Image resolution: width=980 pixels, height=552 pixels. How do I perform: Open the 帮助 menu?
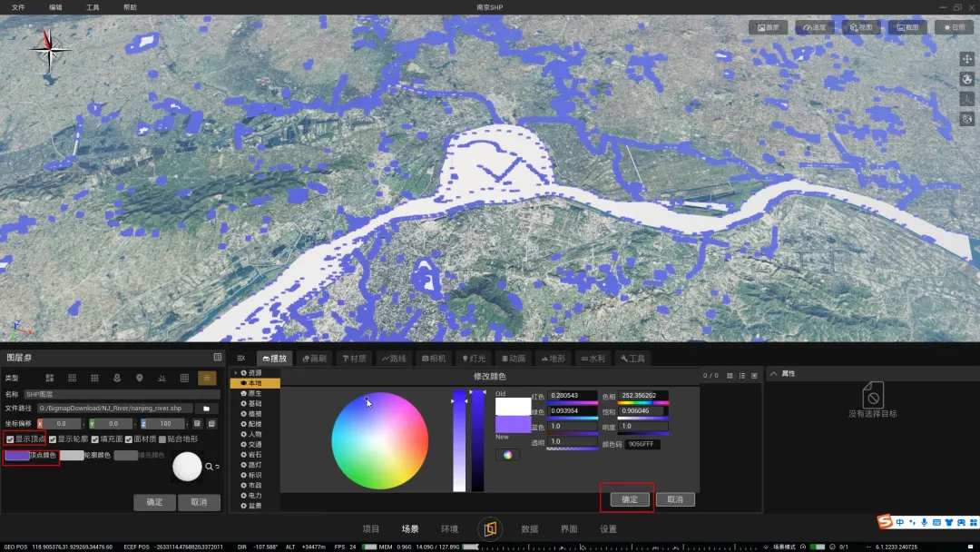(x=130, y=7)
